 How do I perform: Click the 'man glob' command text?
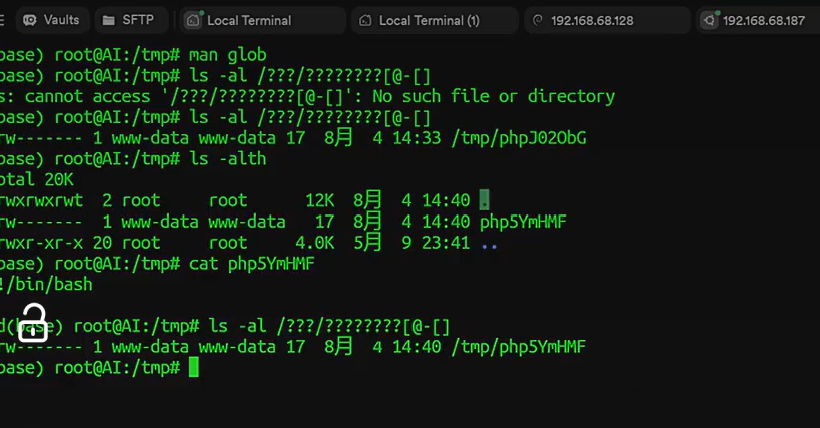click(227, 54)
